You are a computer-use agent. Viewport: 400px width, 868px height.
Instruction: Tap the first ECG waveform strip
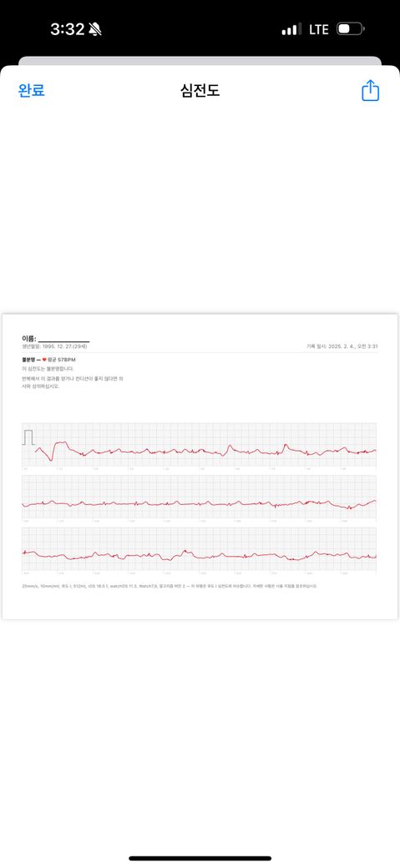(x=199, y=445)
